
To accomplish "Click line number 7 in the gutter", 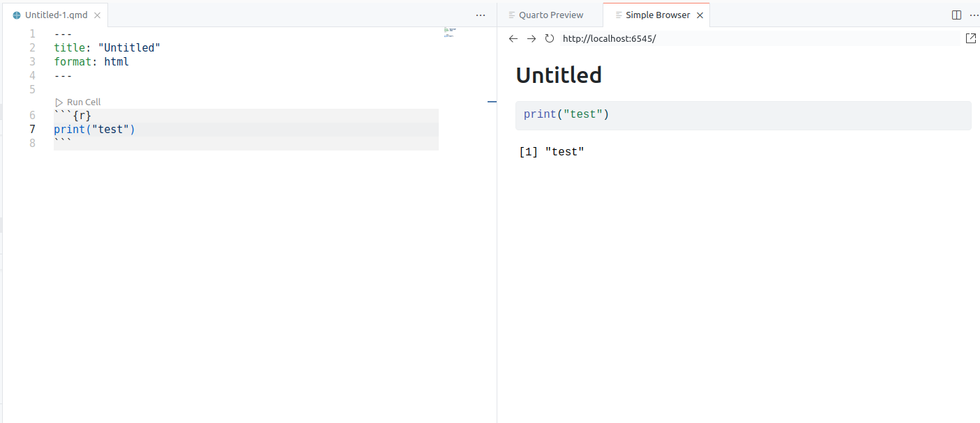I will pos(32,129).
